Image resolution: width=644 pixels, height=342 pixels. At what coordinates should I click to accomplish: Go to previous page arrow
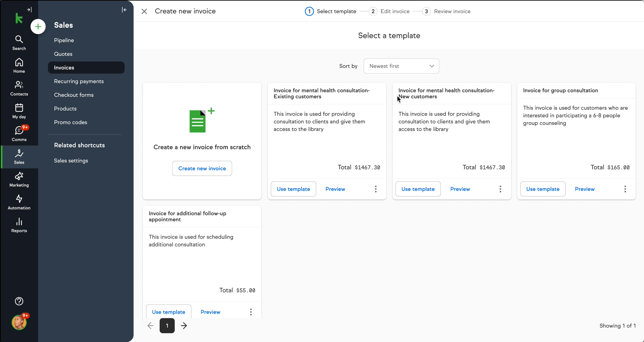coord(151,325)
